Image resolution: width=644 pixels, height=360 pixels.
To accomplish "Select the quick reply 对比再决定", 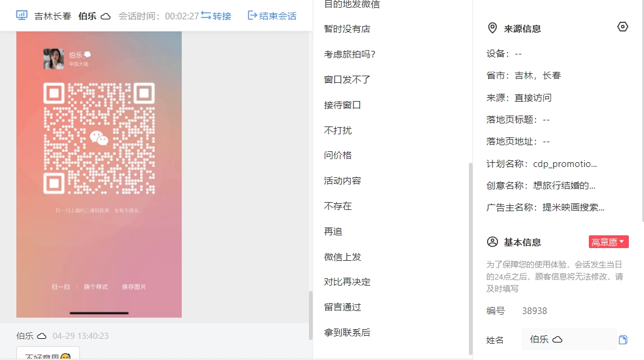I will coord(347,282).
